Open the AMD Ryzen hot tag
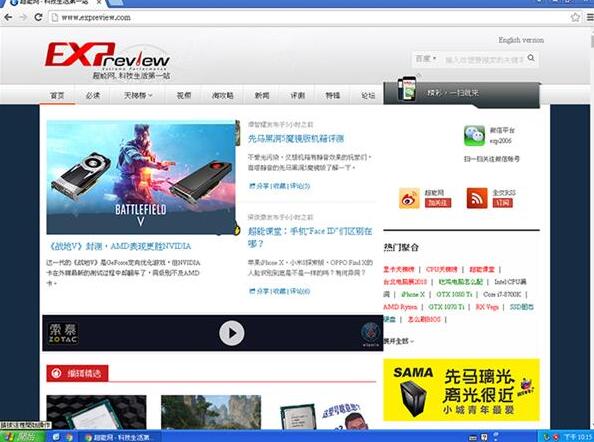Viewport: 594px width, 442px height. (400, 306)
